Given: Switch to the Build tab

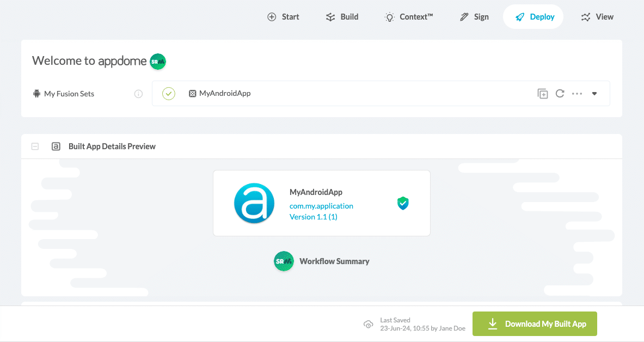Looking at the screenshot, I should click(x=342, y=17).
